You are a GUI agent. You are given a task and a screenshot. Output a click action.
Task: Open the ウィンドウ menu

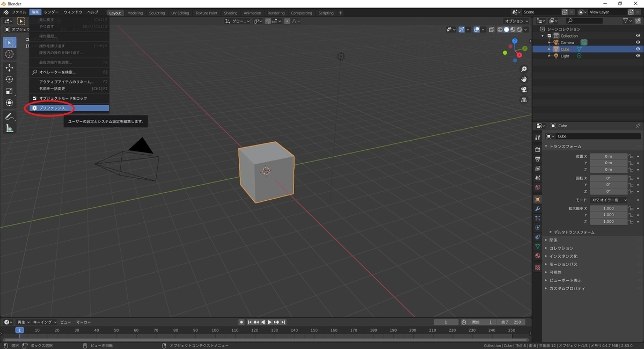73,12
